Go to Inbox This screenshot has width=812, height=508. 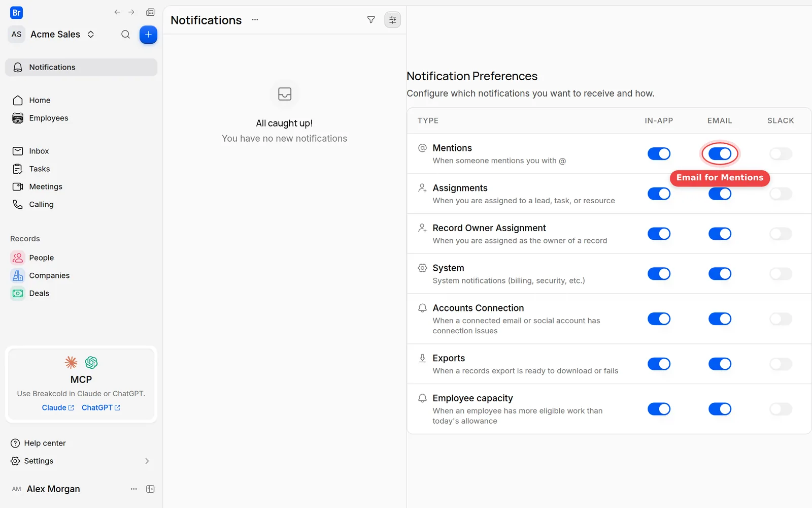tap(81, 151)
